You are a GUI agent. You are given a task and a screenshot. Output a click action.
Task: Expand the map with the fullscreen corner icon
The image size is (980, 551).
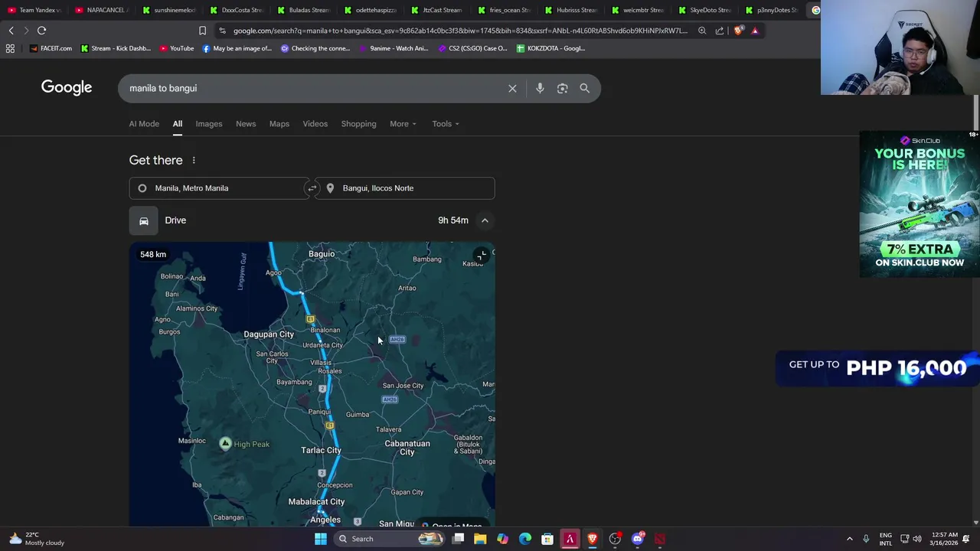[481, 256]
